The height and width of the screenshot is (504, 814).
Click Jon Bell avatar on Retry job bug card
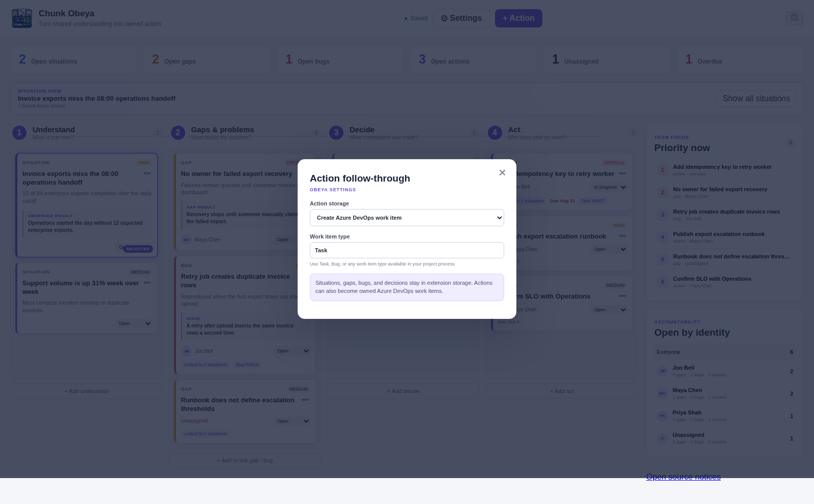click(x=187, y=351)
